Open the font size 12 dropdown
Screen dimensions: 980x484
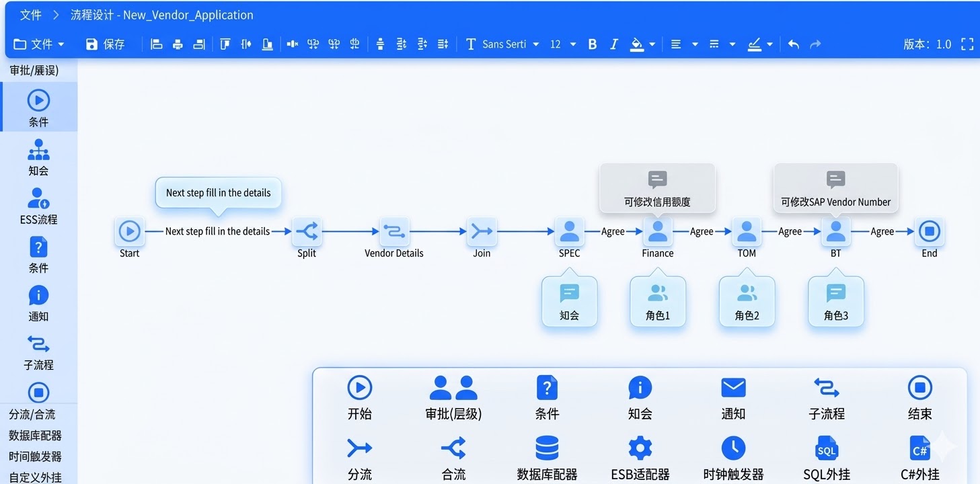click(563, 44)
